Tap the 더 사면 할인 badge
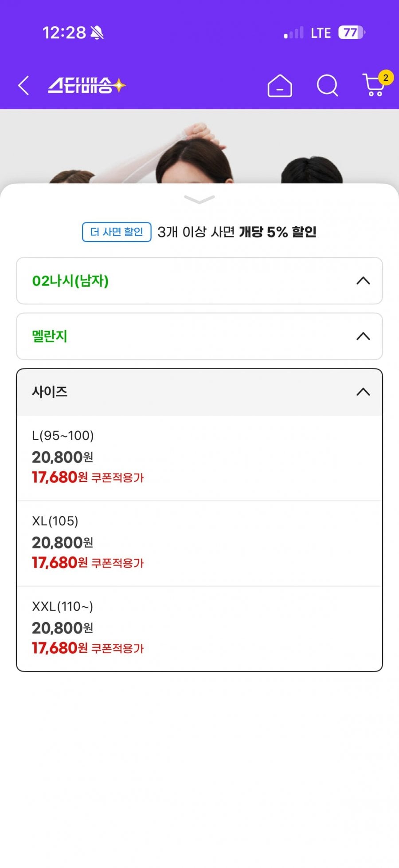The height and width of the screenshot is (868, 399). click(x=117, y=232)
